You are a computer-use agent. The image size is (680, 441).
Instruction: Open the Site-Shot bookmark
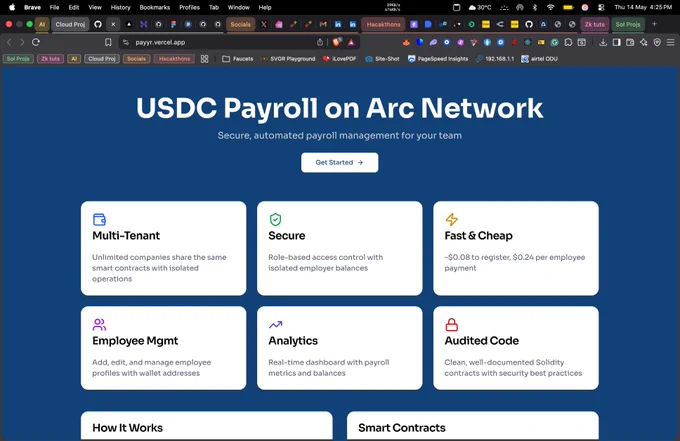[382, 59]
